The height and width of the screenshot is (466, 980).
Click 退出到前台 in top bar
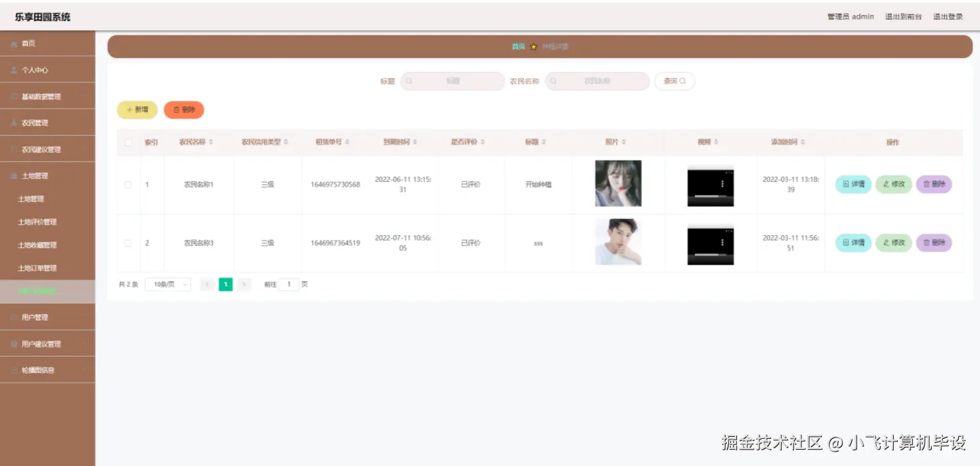pyautogui.click(x=903, y=16)
